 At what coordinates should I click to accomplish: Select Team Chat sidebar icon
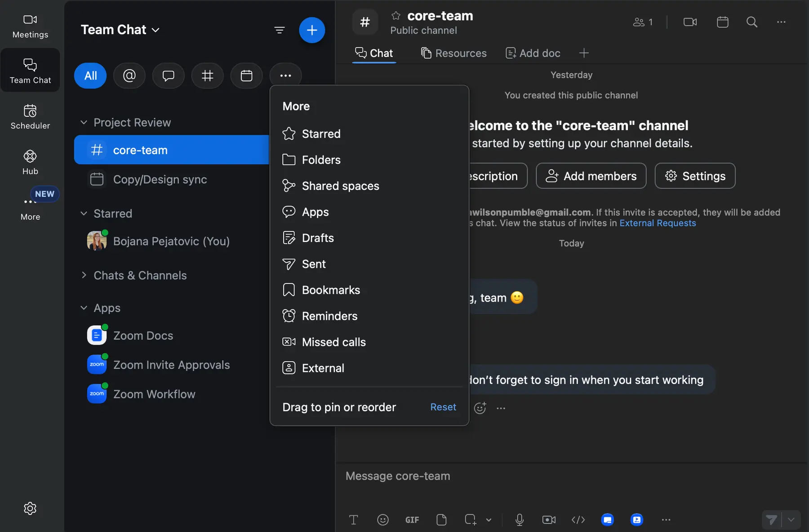tap(30, 71)
